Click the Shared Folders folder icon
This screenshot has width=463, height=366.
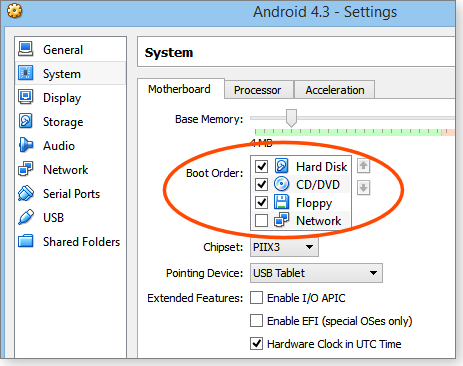(26, 241)
